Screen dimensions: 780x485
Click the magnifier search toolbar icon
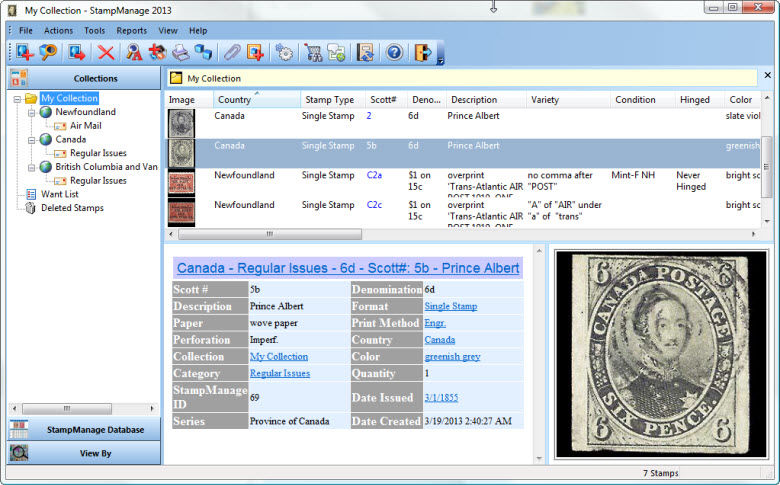[48, 52]
